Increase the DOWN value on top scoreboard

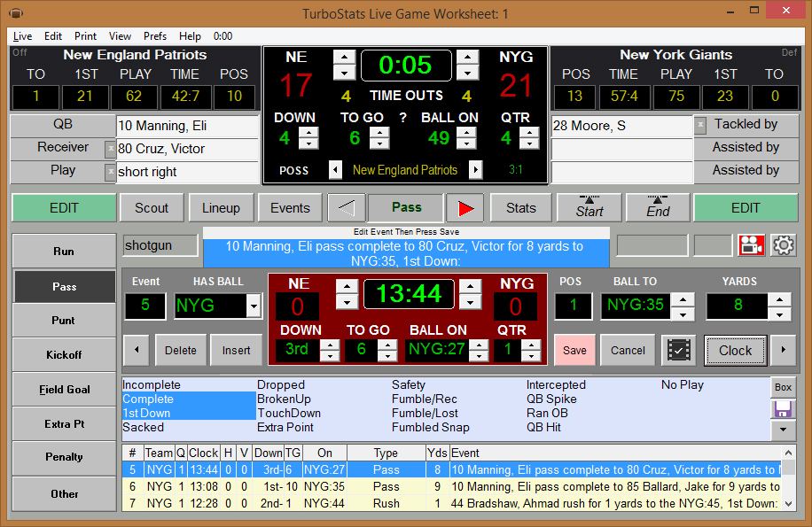(308, 132)
